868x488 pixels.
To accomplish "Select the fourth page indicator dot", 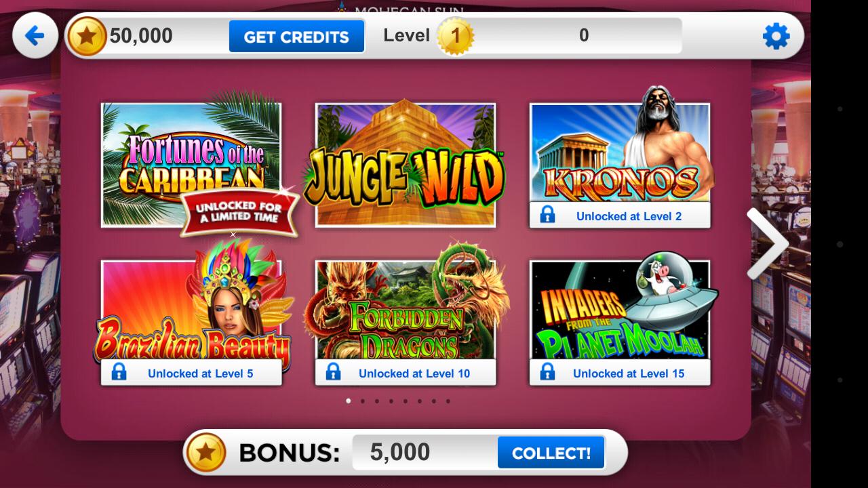I will click(391, 401).
